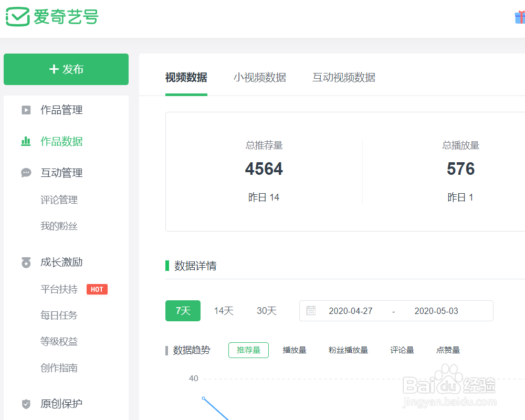Switch to the 小视频数据 tab
Image resolution: width=525 pixels, height=420 pixels.
[x=259, y=77]
